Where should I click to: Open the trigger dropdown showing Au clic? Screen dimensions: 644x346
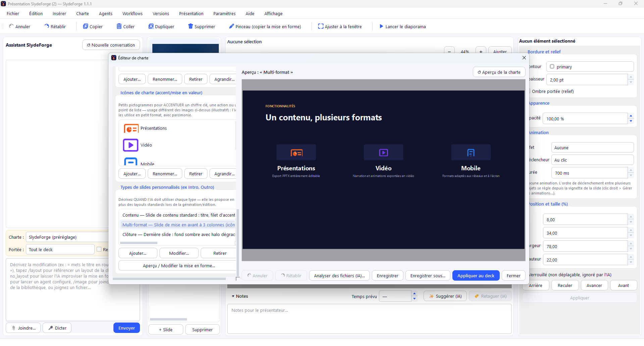tap(592, 160)
